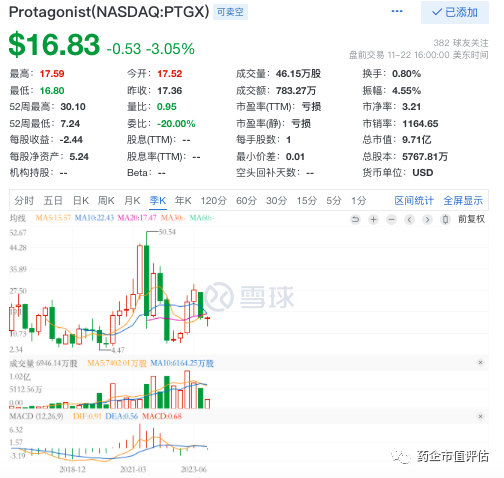Click the 52周最高 value 30.10
This screenshot has height=478, width=504.
tap(73, 107)
